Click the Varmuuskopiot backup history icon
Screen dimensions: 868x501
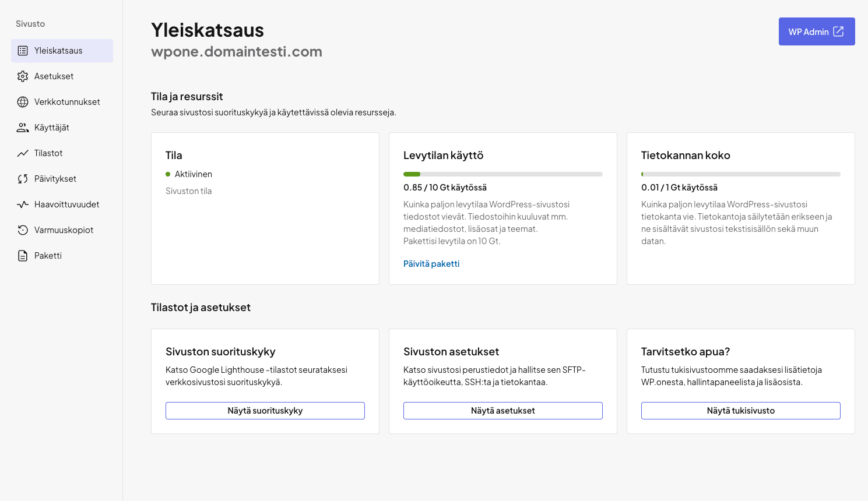click(x=23, y=230)
